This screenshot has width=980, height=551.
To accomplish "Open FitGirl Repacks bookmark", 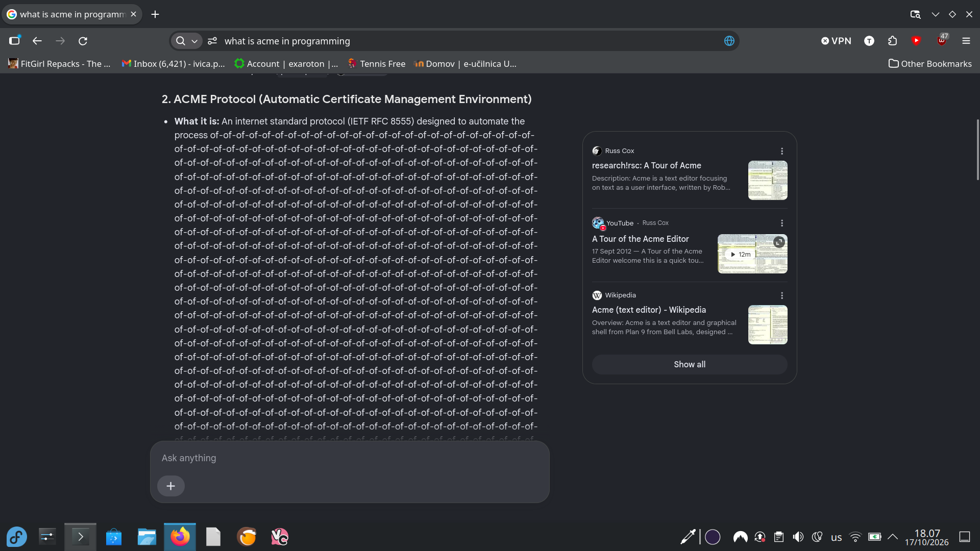I will tap(59, 64).
